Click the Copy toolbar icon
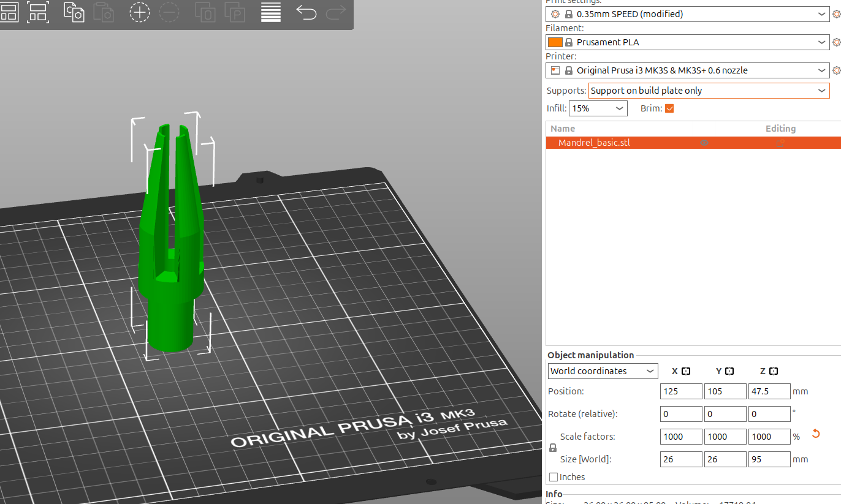 (x=74, y=12)
